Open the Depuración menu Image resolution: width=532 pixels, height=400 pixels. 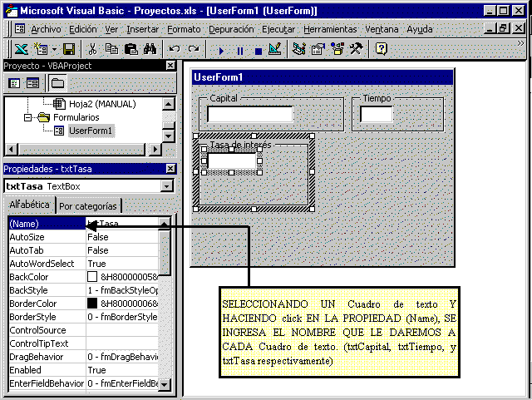pyautogui.click(x=231, y=30)
